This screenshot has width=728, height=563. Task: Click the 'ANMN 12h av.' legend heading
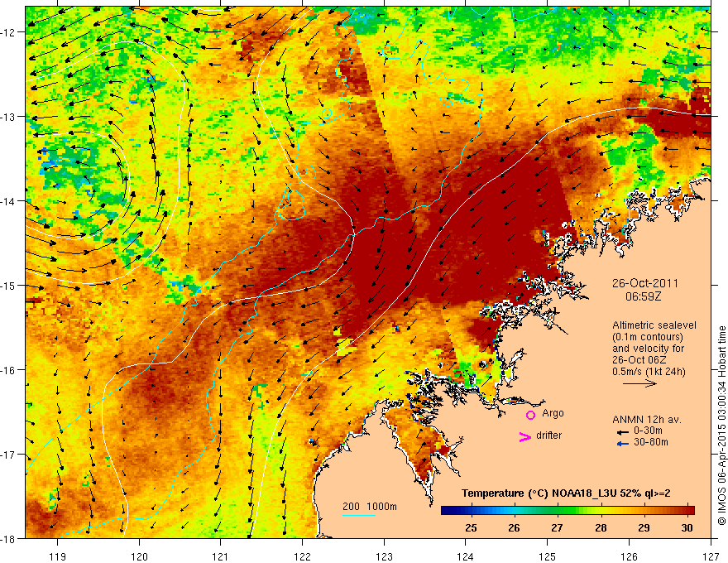pyautogui.click(x=647, y=420)
